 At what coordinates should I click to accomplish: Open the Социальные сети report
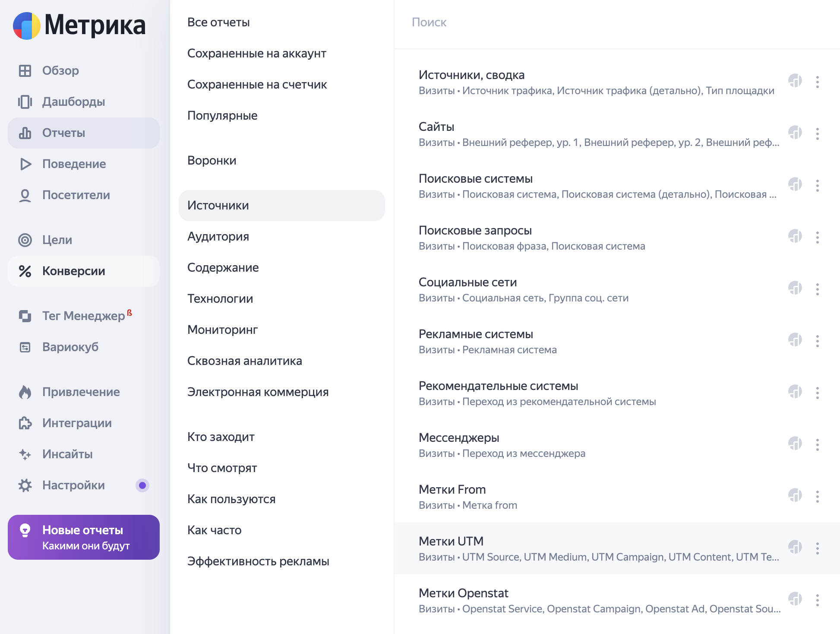467,282
